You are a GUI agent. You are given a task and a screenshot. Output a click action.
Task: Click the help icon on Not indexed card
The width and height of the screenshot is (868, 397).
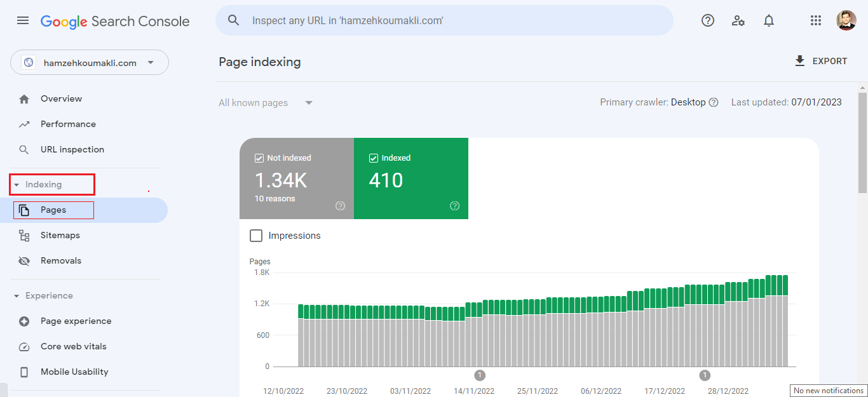click(340, 206)
